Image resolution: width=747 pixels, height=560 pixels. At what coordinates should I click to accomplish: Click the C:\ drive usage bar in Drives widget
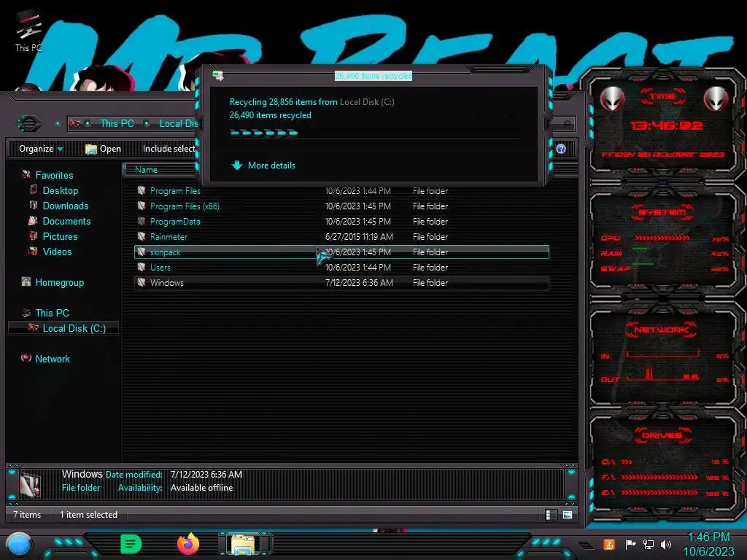coord(627,462)
